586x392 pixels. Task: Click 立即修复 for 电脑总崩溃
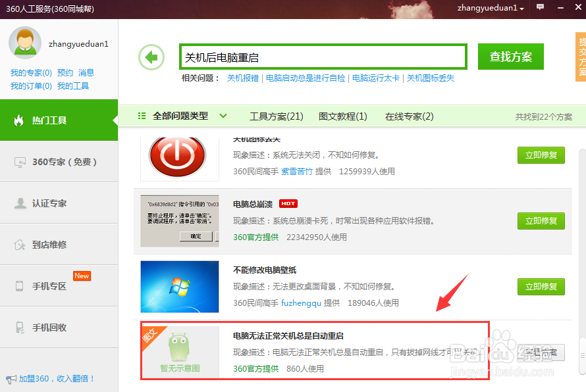click(541, 221)
